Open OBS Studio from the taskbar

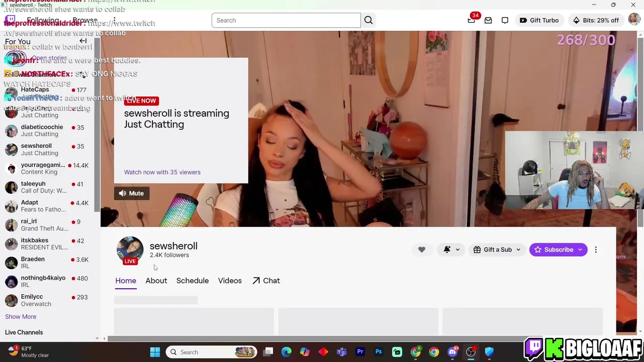click(471, 352)
